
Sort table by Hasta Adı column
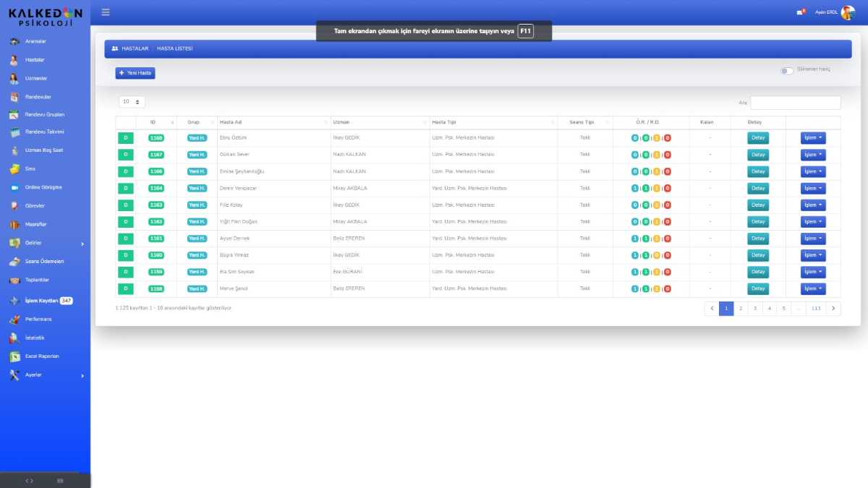[x=273, y=122]
